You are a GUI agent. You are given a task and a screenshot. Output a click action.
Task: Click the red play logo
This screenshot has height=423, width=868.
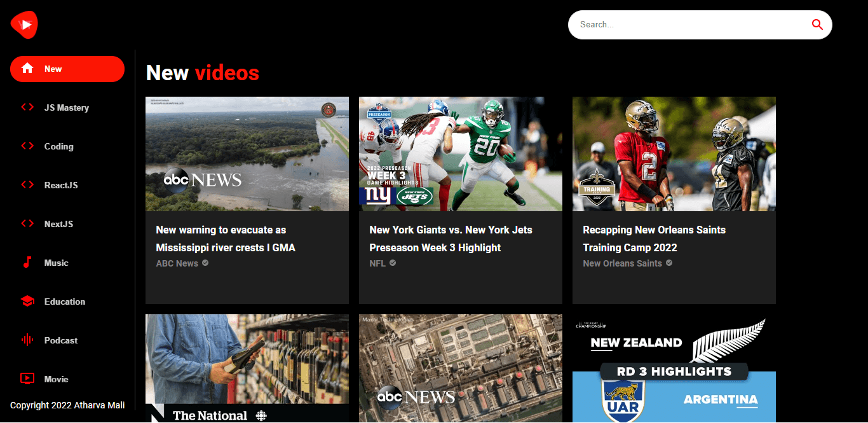[x=24, y=25]
